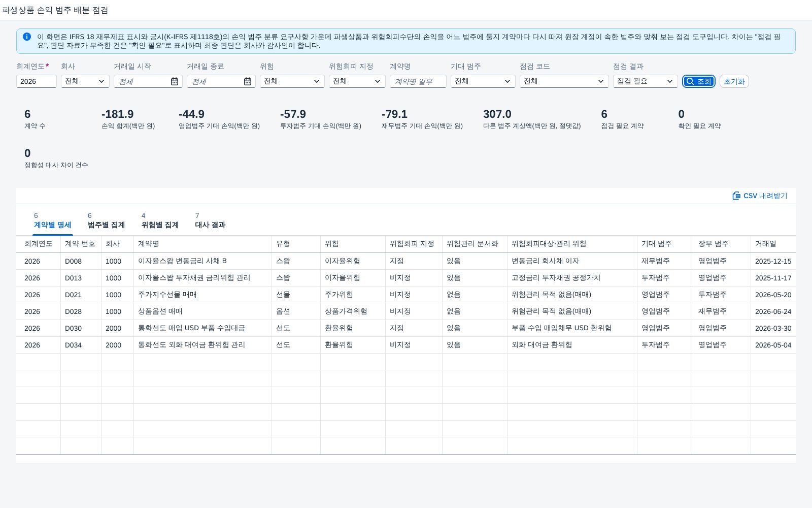Open calendar picker for 거래일 시작
Screen dimensions: 812x508
[x=175, y=81]
